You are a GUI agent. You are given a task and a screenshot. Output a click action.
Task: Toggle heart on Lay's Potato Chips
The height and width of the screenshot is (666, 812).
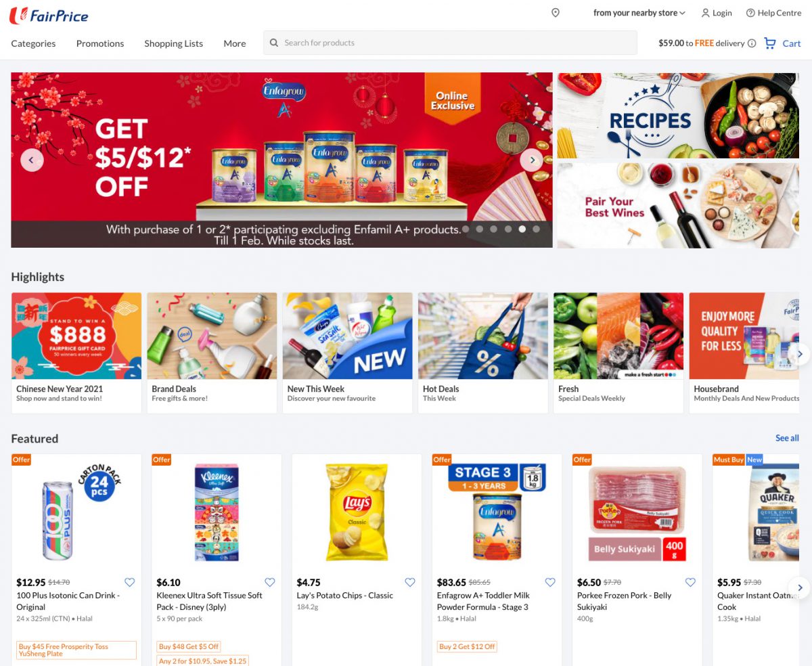tap(410, 582)
